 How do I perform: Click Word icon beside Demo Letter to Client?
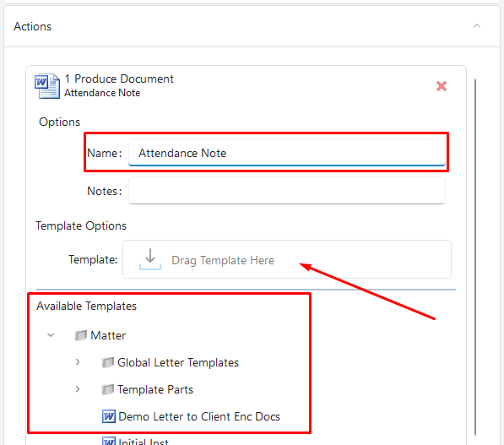[109, 416]
